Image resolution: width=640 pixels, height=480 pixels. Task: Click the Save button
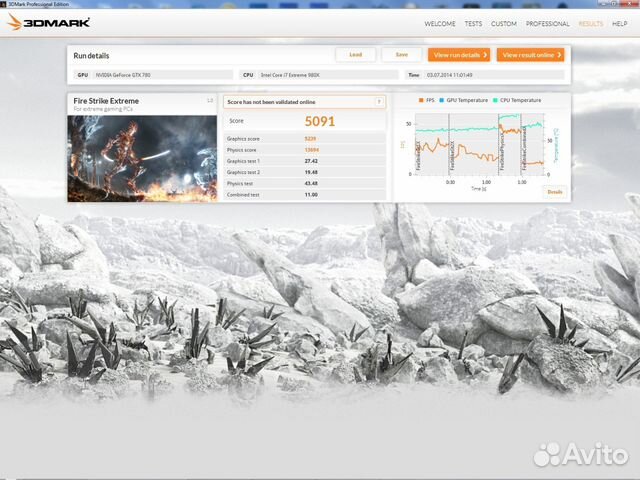(402, 55)
